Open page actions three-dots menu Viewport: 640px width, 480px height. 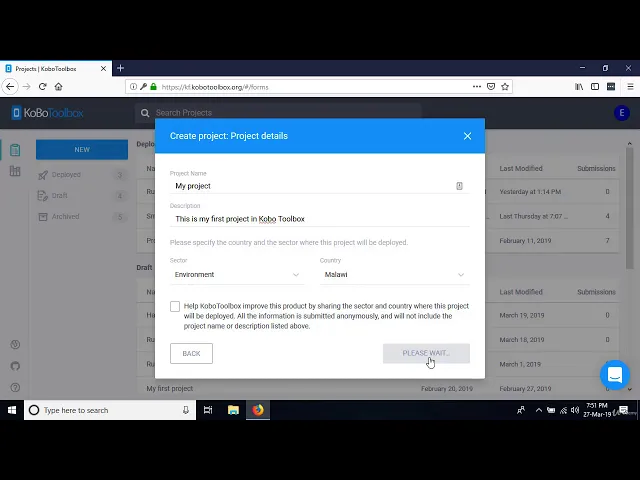477,87
